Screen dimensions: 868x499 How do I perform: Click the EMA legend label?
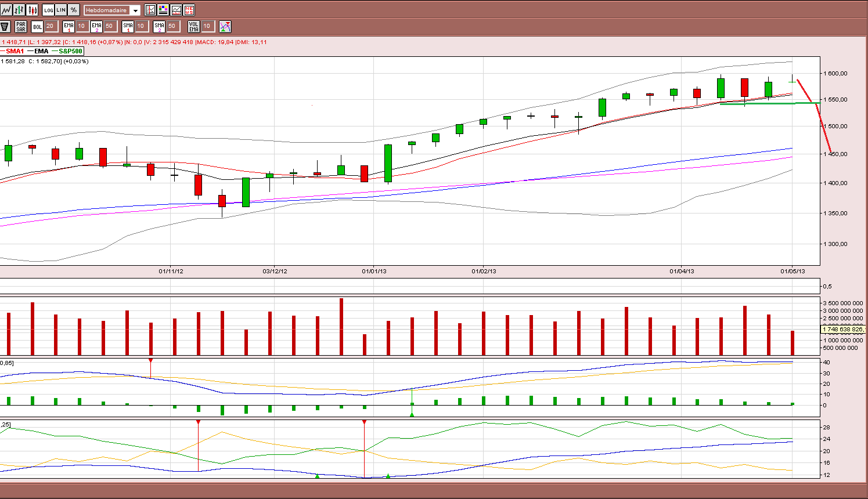(x=41, y=51)
